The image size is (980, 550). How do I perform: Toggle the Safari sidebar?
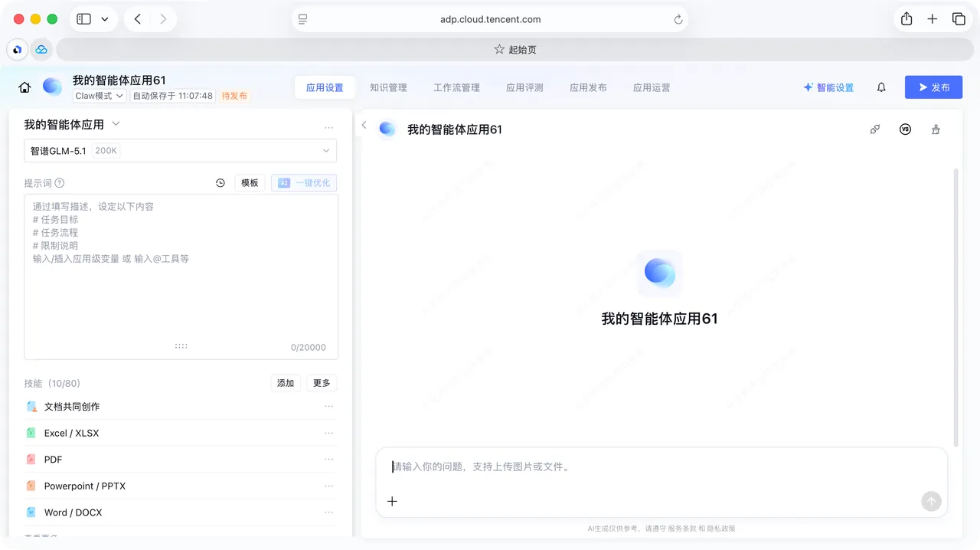84,19
